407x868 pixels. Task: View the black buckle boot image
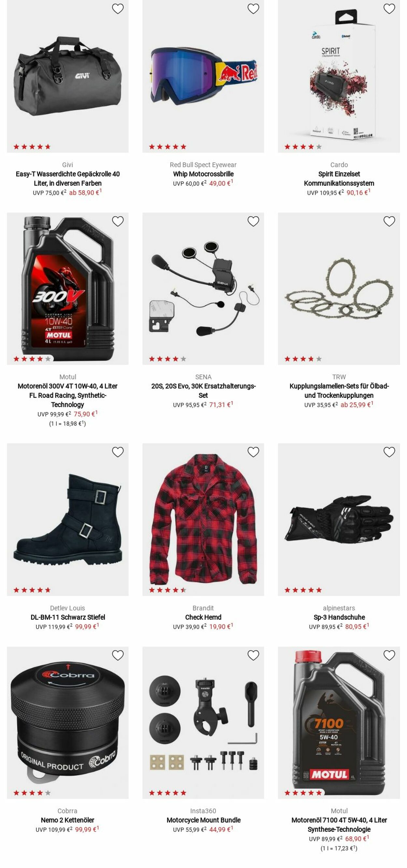[68, 519]
